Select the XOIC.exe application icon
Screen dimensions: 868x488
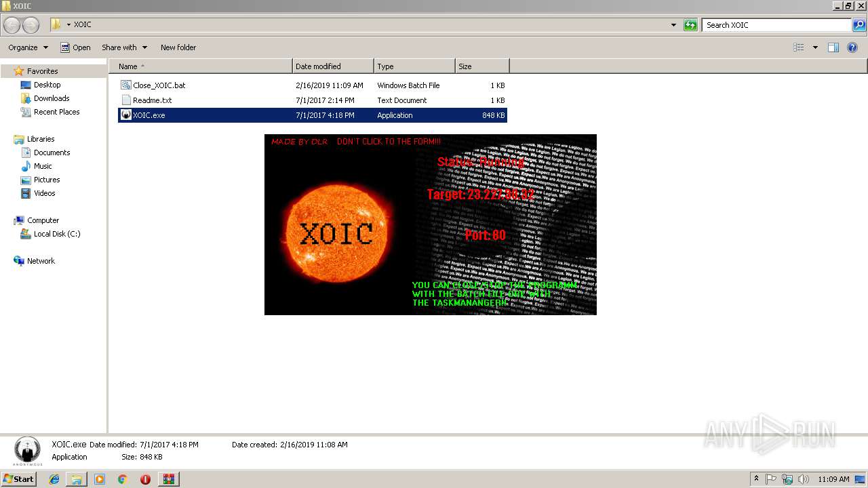coord(125,115)
